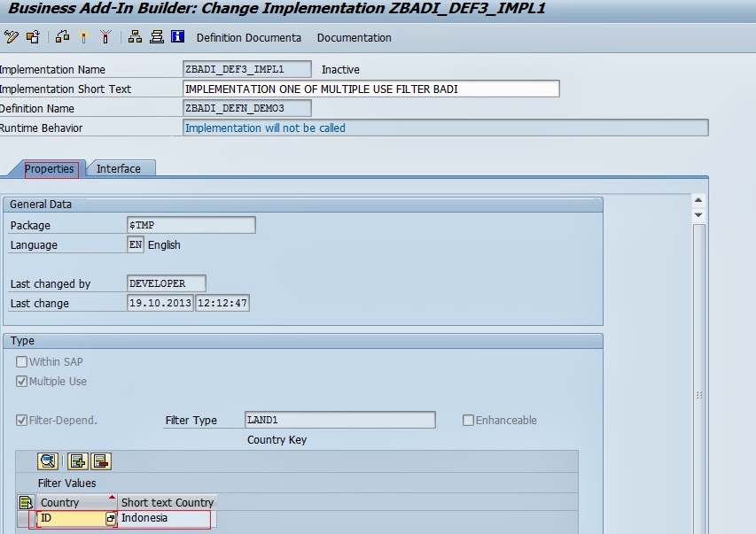Click the scroll up arrow
Screen dimensions: 756x534
[698, 199]
